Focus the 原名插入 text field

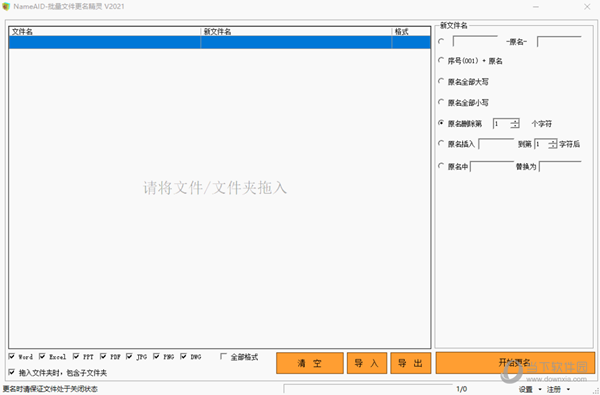click(496, 144)
